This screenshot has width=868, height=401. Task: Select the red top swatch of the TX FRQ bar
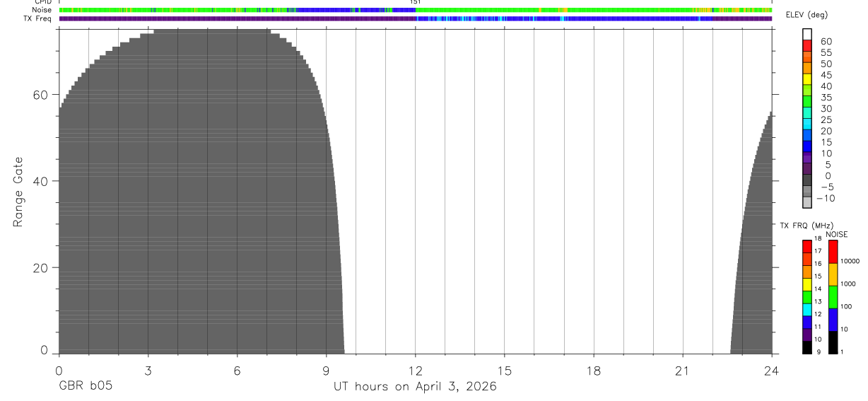click(807, 247)
